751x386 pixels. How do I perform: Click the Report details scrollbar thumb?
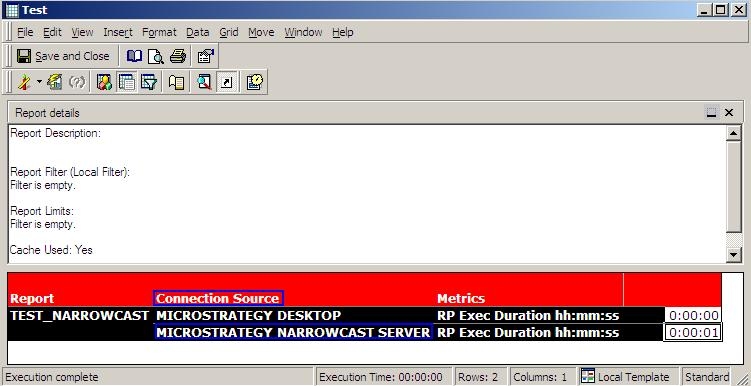(734, 186)
